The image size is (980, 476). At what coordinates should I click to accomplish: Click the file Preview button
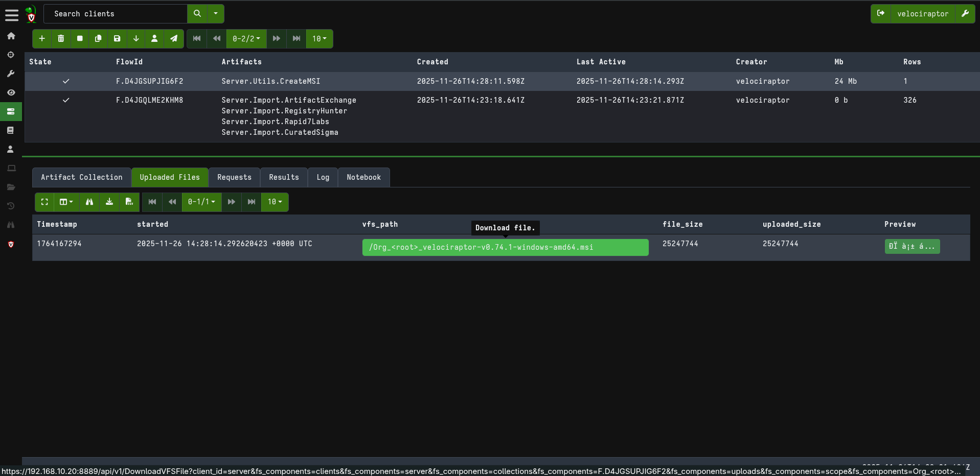pyautogui.click(x=911, y=247)
